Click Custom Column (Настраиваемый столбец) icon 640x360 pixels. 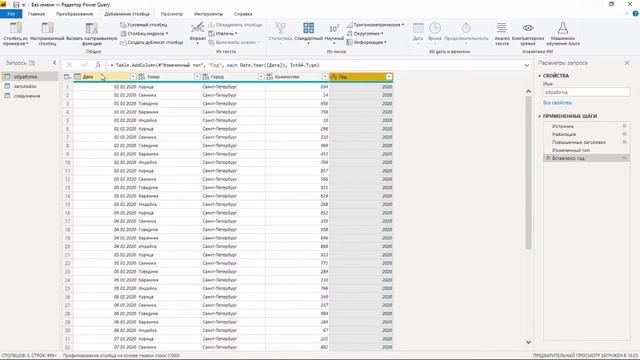[47, 28]
